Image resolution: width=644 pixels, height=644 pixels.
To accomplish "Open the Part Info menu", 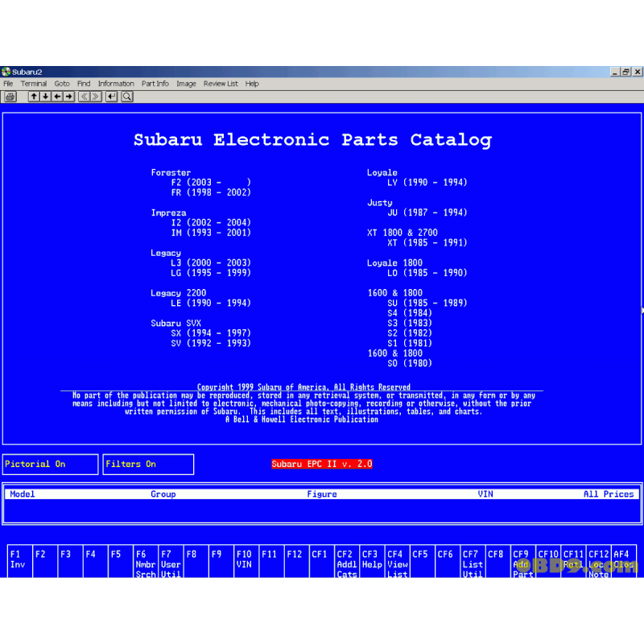I will pyautogui.click(x=155, y=84).
